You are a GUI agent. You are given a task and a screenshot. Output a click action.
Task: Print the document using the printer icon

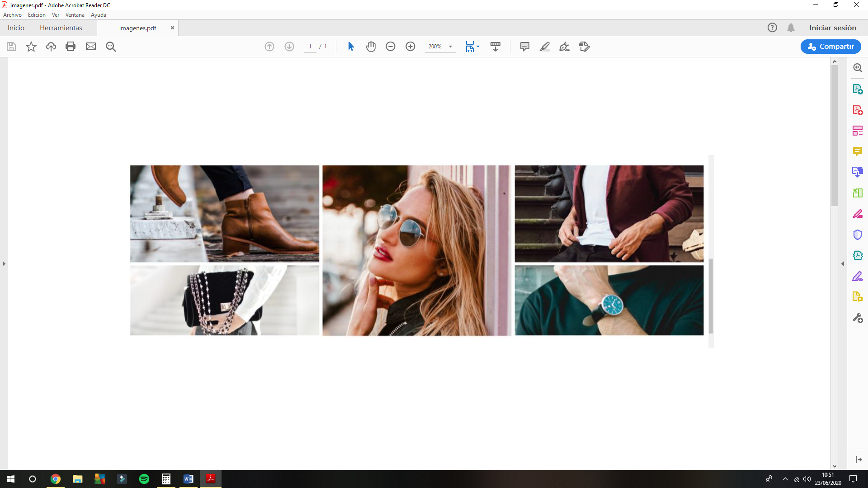(71, 47)
